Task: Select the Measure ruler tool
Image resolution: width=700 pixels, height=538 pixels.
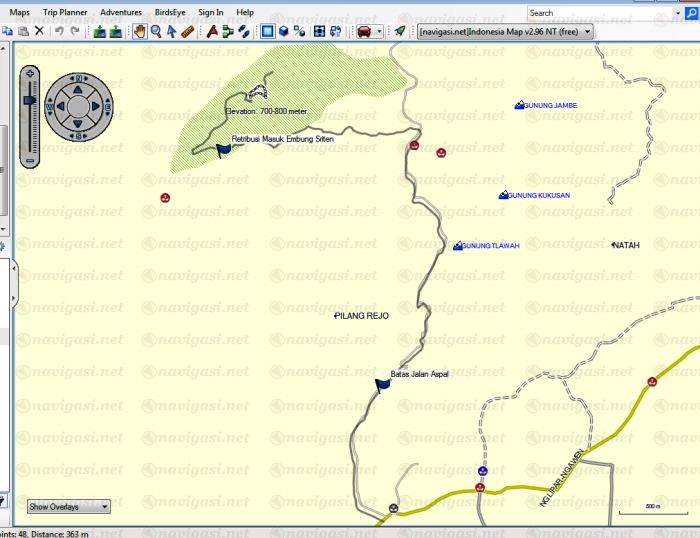Action: [x=187, y=31]
